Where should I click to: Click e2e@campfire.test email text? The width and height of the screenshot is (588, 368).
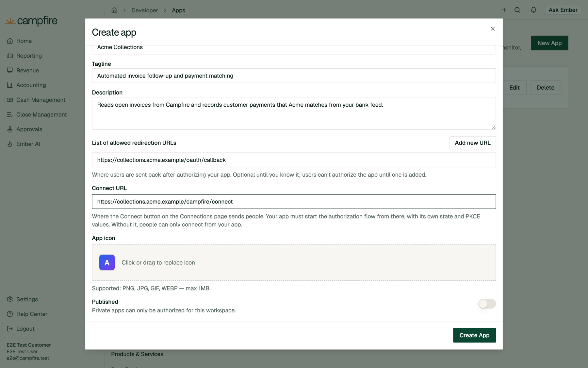click(28, 358)
